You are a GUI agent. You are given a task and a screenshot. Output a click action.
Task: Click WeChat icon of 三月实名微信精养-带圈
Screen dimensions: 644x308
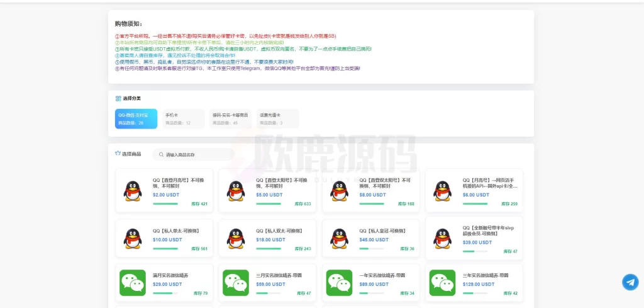tap(236, 283)
